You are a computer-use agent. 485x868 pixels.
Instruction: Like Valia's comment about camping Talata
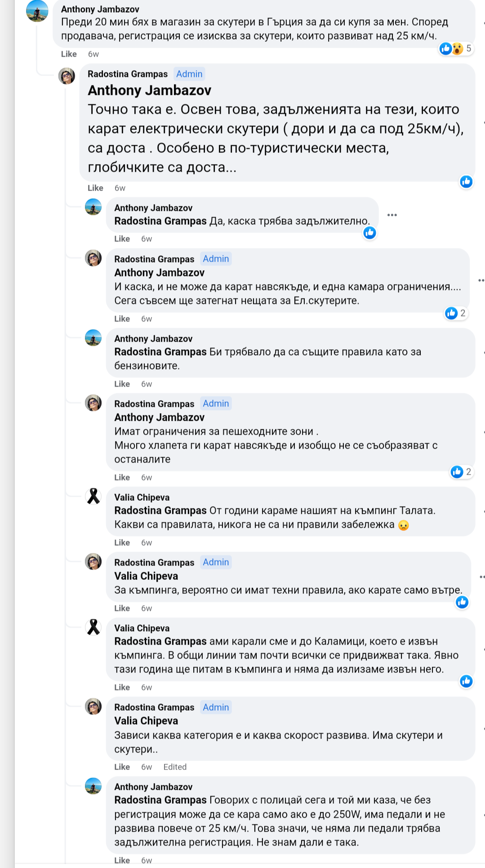(x=122, y=543)
